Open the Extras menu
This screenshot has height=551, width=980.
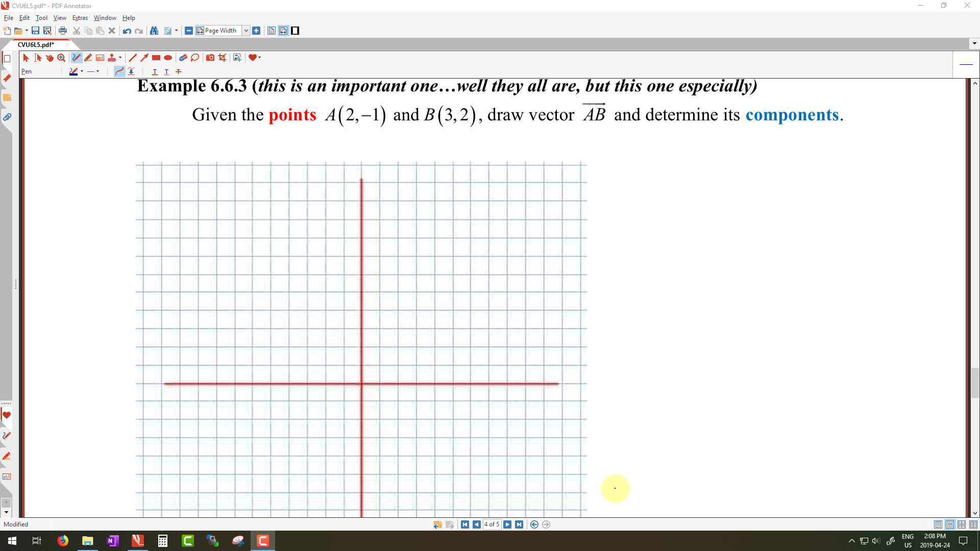click(80, 18)
